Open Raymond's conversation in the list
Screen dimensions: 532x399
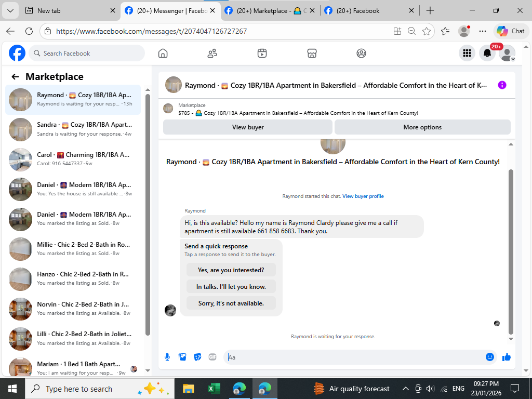coord(73,99)
